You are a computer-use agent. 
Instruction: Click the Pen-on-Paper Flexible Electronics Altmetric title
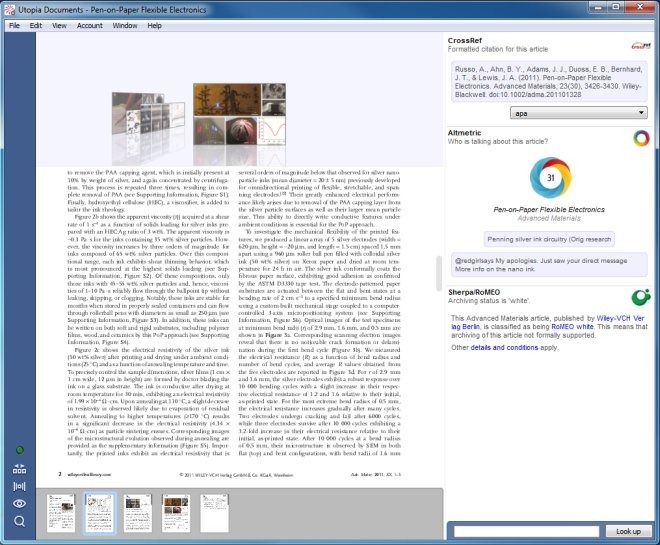tap(549, 210)
